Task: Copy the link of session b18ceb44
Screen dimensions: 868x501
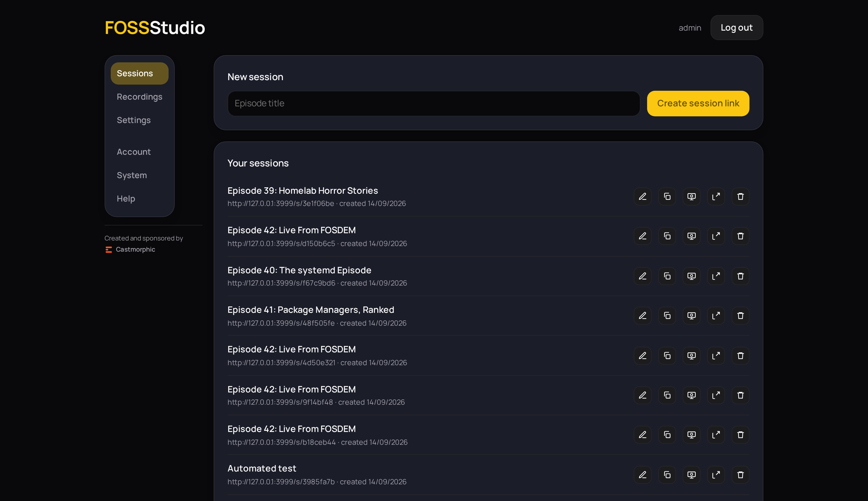Action: click(x=667, y=434)
